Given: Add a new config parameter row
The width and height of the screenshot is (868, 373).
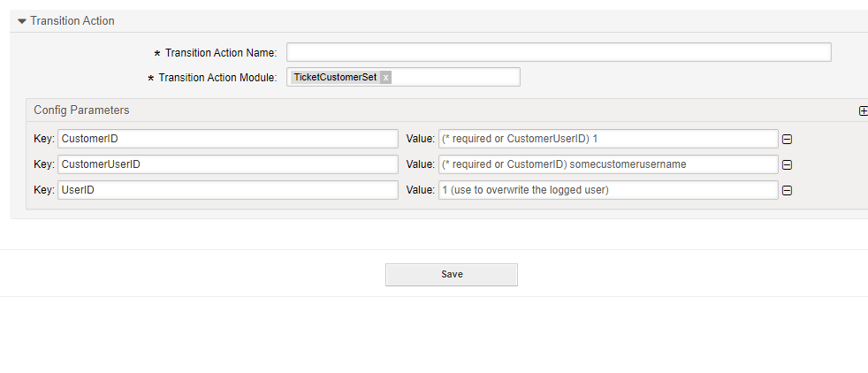Looking at the screenshot, I should click(863, 110).
